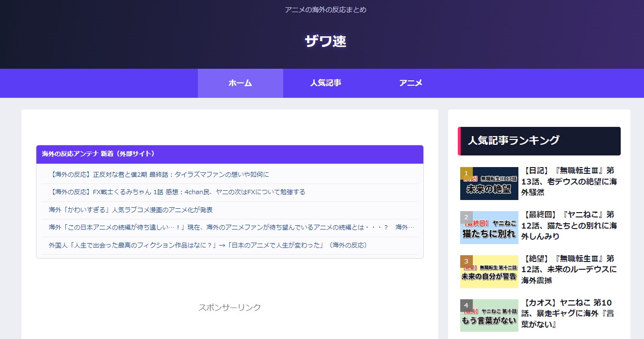Viewport: 644px width, 339px height.
Task: Open 【絶望】無職転生Ⅲ 第12話 ranking title
Action: (x=570, y=269)
